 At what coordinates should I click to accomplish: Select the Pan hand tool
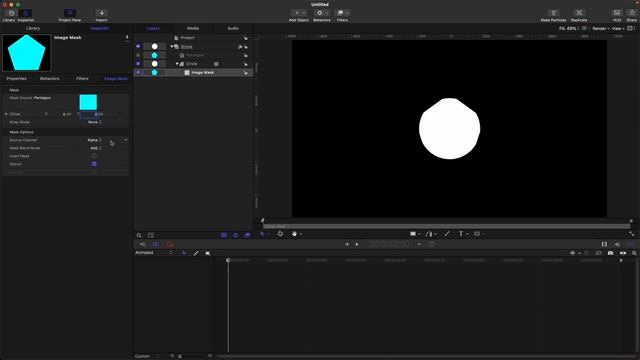pos(294,234)
